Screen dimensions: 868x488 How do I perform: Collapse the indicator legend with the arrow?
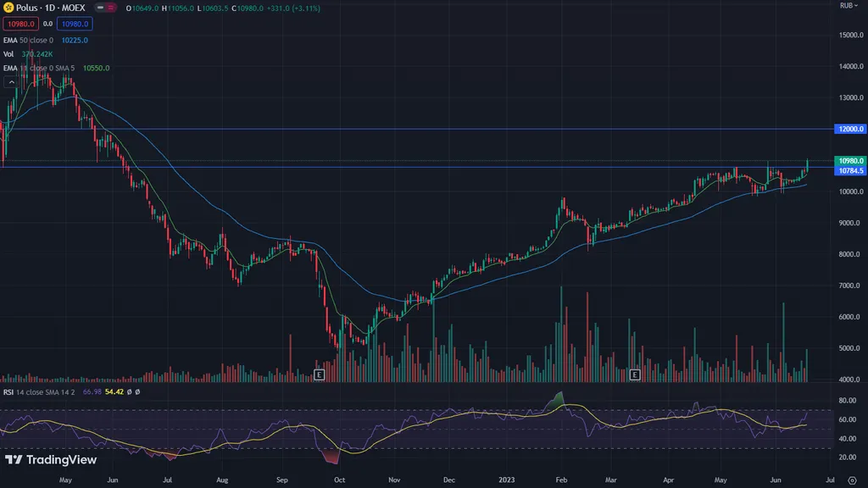click(x=12, y=82)
